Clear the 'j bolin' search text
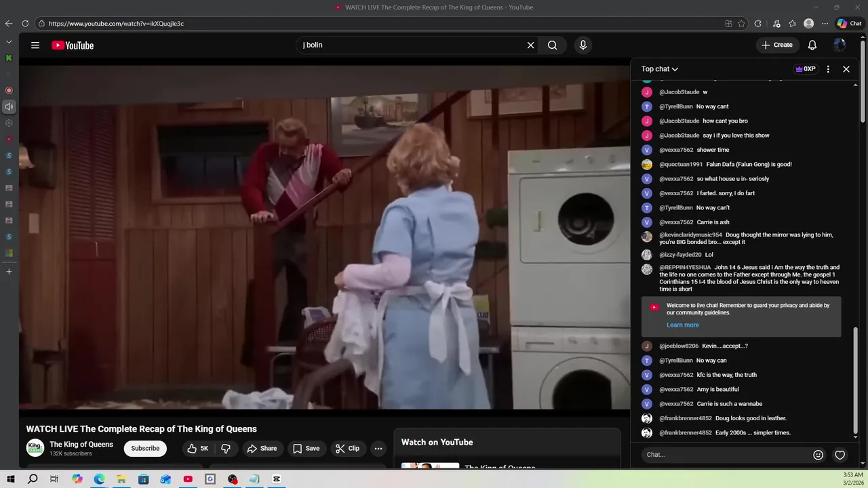Viewport: 868px width, 488px height. [x=531, y=45]
